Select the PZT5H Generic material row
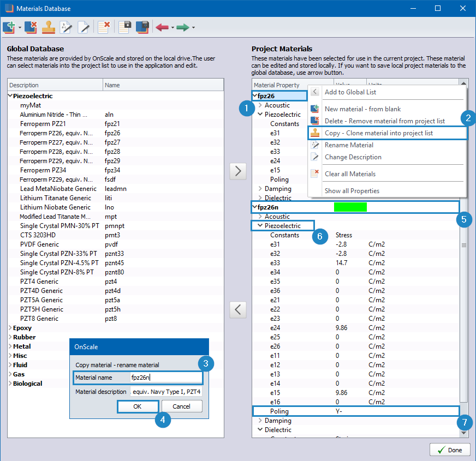 click(x=116, y=309)
